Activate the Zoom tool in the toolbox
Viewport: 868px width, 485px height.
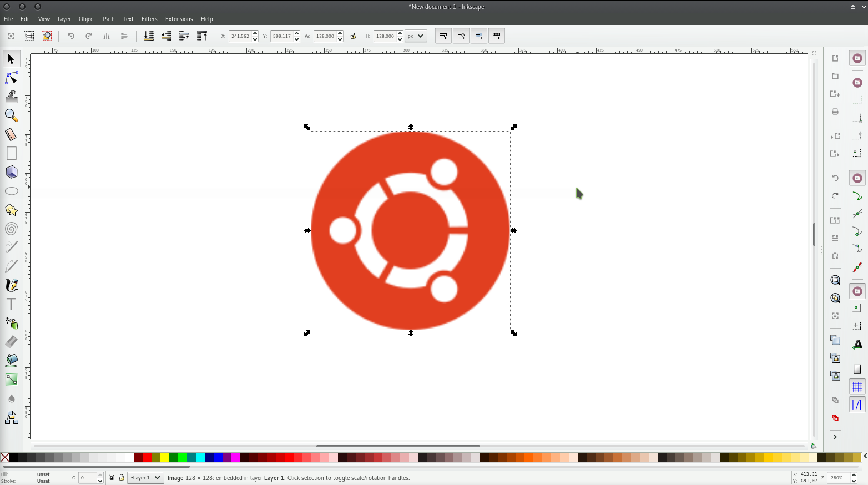pyautogui.click(x=11, y=115)
